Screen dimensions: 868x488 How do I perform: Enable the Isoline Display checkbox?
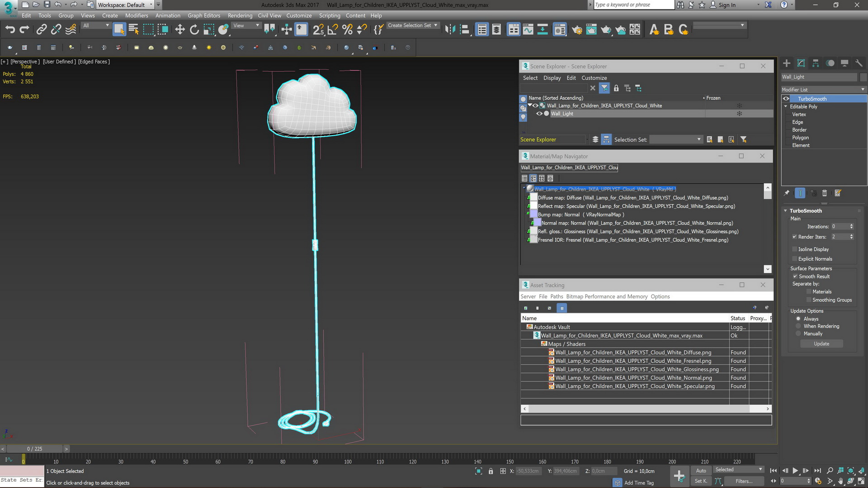[794, 249]
